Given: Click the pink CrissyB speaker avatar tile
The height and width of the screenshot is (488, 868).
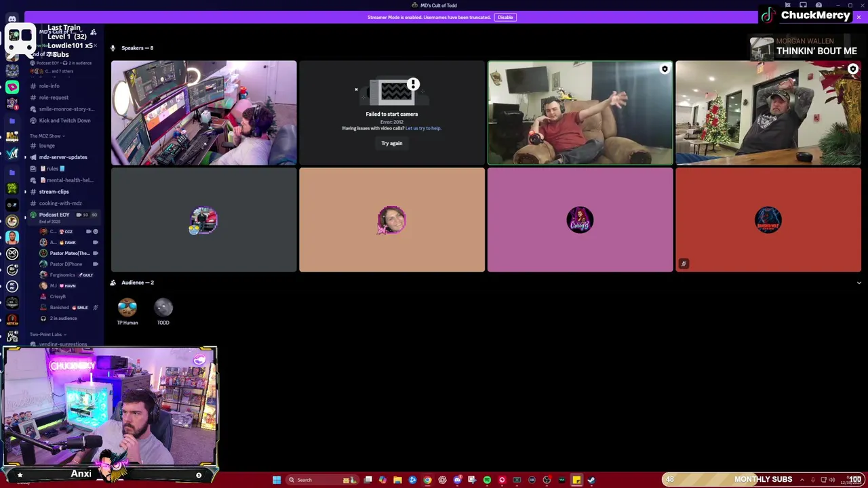Looking at the screenshot, I should [x=580, y=220].
